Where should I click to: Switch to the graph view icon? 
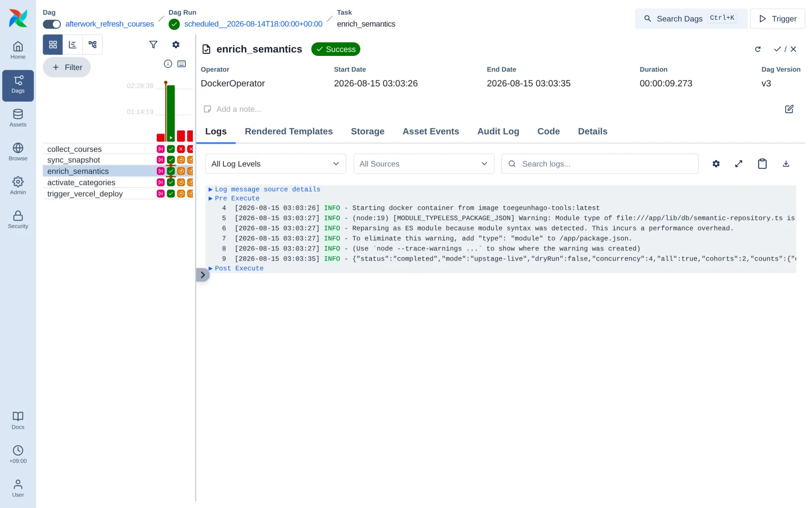coord(92,45)
